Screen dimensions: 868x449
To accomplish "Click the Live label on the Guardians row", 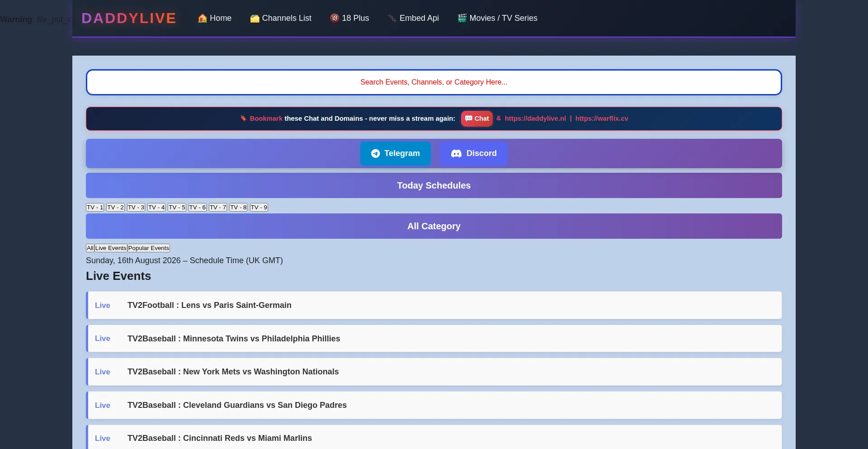I will [x=103, y=405].
